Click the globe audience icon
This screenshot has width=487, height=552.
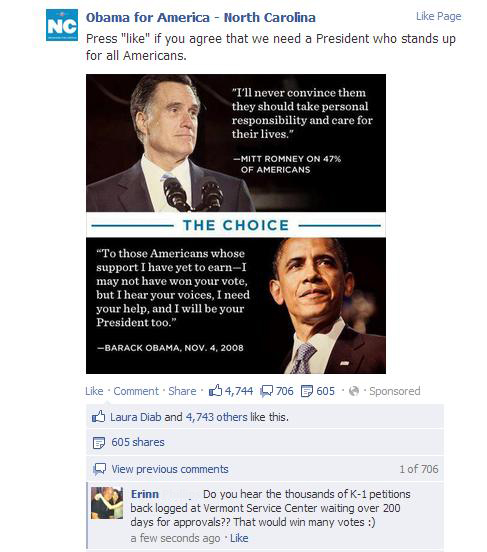pos(354,391)
